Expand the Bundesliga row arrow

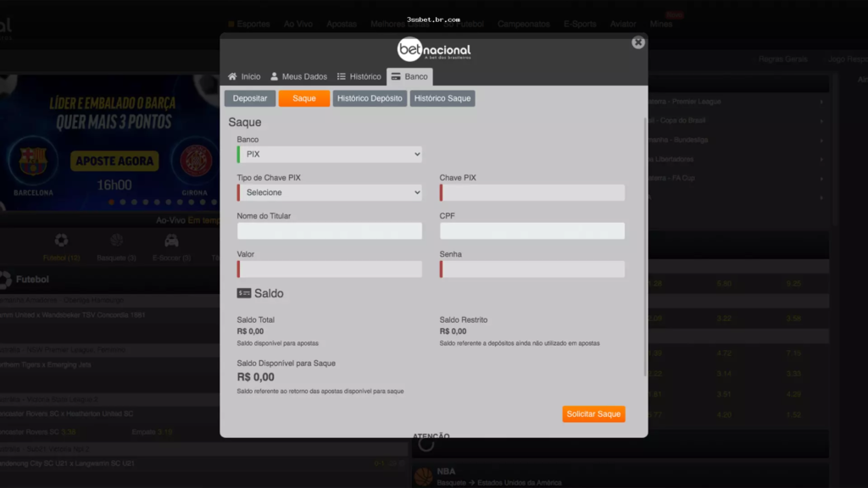pyautogui.click(x=821, y=141)
